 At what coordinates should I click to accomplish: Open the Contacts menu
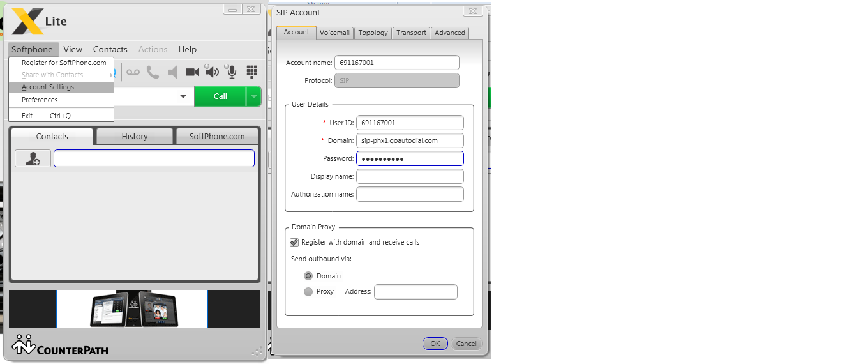click(110, 49)
